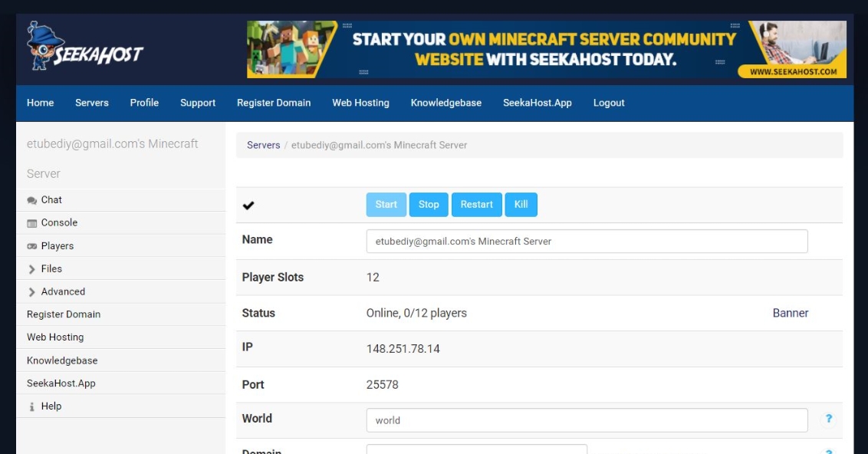Click the SeekaHost wizard logo
Screen dimensions: 868x454
tap(84, 47)
